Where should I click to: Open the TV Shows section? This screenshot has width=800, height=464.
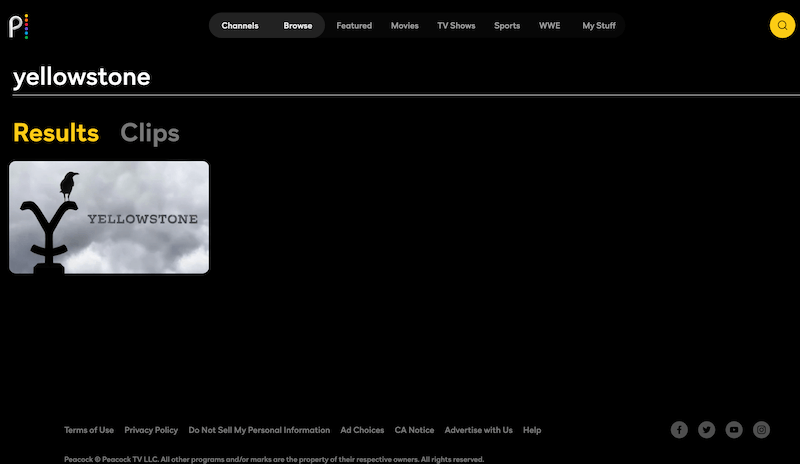456,25
